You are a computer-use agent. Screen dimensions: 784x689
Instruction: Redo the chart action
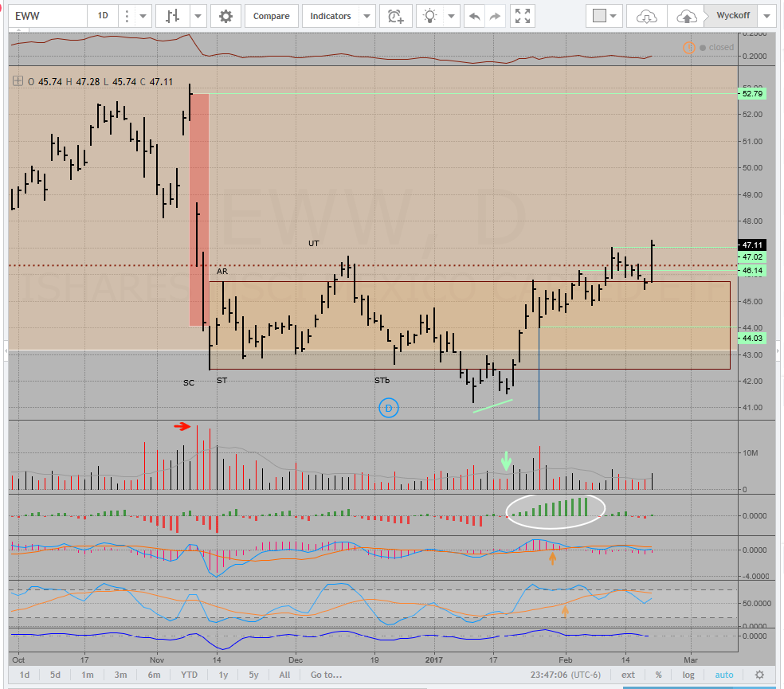496,16
